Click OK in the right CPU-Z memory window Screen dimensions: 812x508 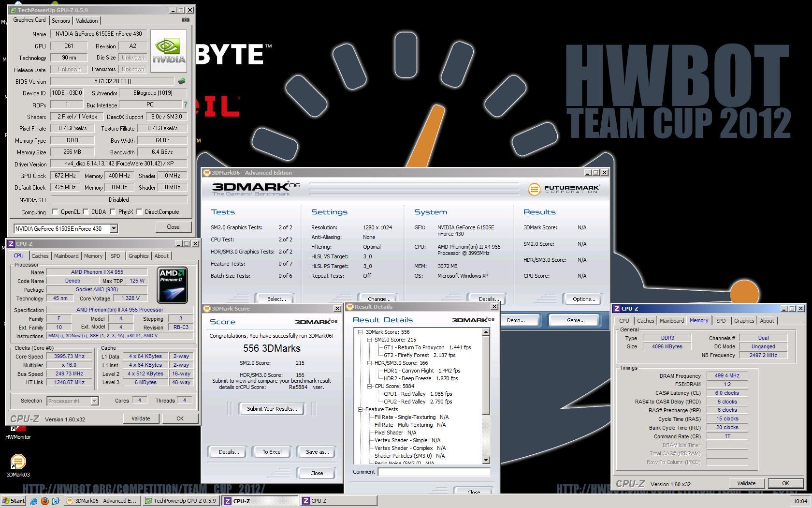(x=785, y=483)
